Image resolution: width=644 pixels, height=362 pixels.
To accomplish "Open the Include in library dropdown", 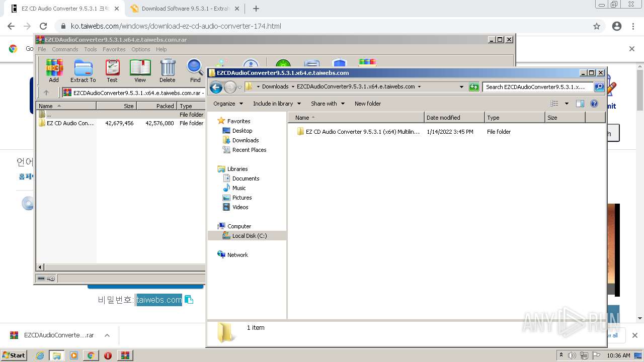I will coord(277,104).
